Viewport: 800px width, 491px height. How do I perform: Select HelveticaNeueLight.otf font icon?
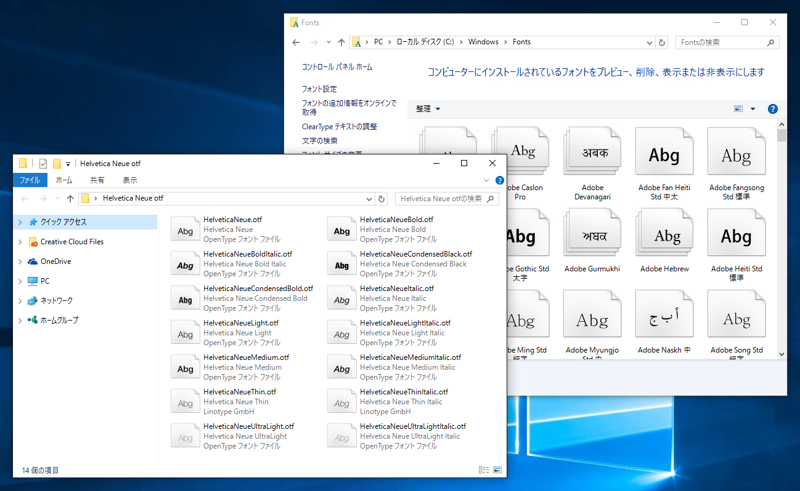(185, 333)
